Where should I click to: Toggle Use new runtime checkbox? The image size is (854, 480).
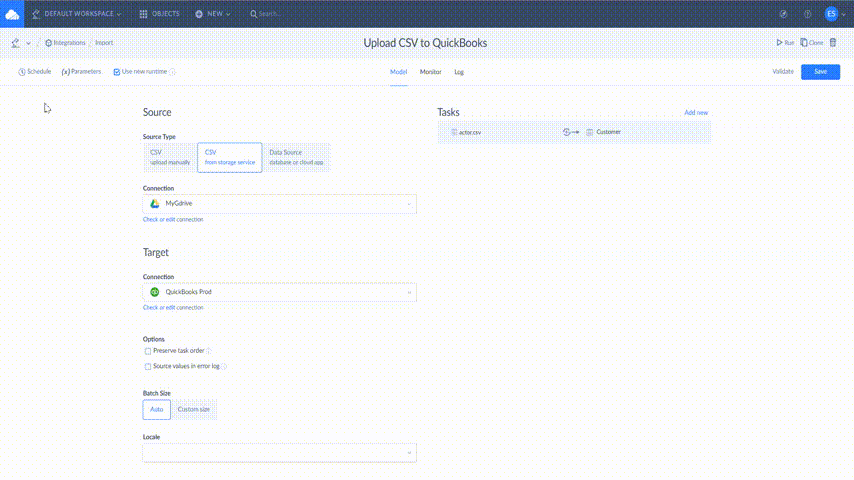(x=117, y=72)
